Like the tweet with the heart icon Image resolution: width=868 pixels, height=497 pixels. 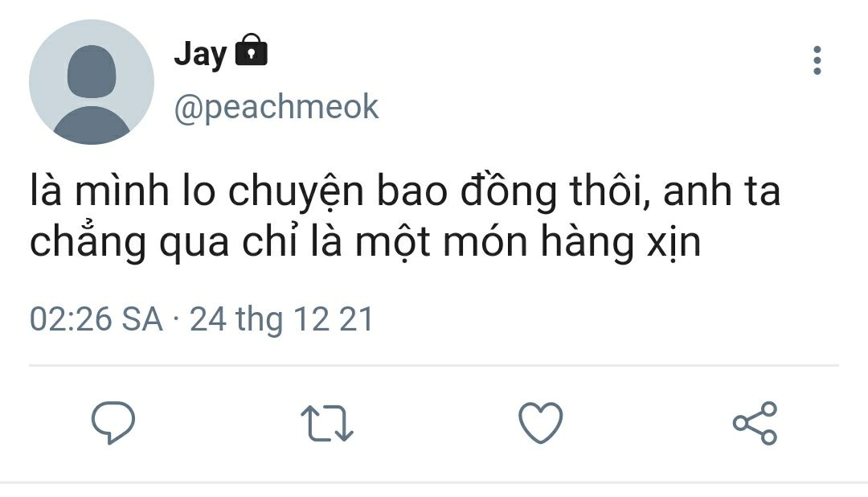point(541,423)
